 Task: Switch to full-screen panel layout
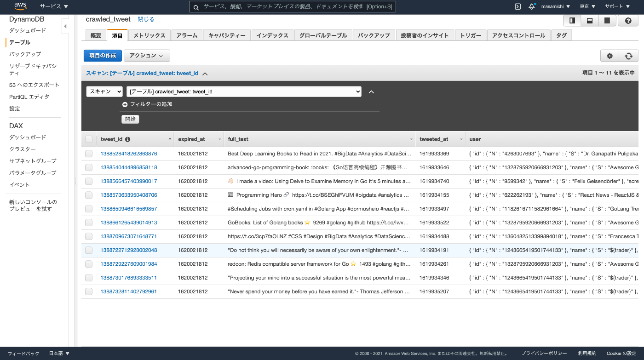[607, 21]
